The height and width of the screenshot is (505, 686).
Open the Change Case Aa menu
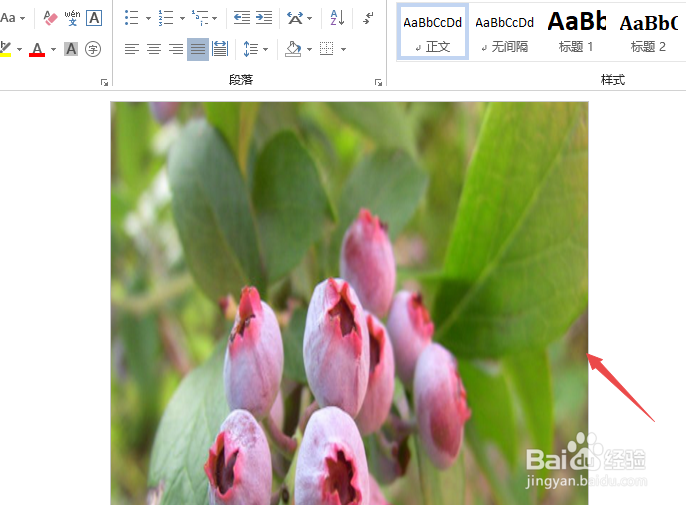point(12,18)
